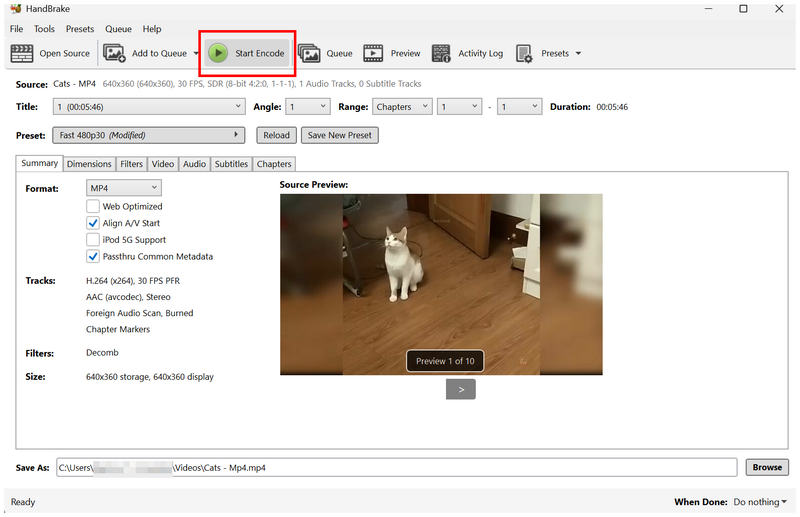800x517 pixels.
Task: Click the Open Source film clapper icon
Action: coord(22,53)
